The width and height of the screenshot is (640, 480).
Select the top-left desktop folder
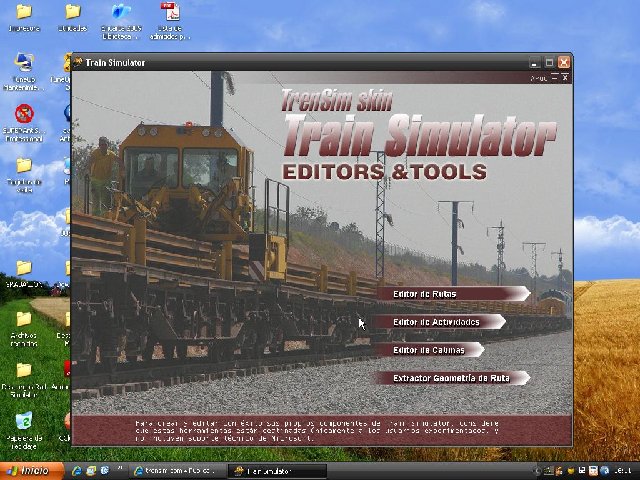24,13
